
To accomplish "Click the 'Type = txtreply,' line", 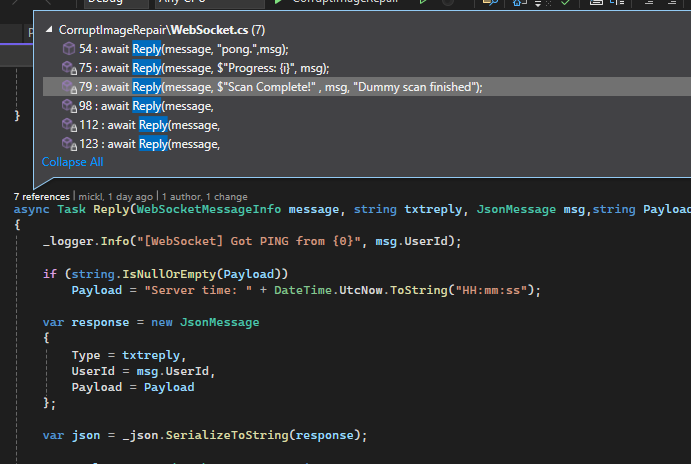I will point(129,355).
